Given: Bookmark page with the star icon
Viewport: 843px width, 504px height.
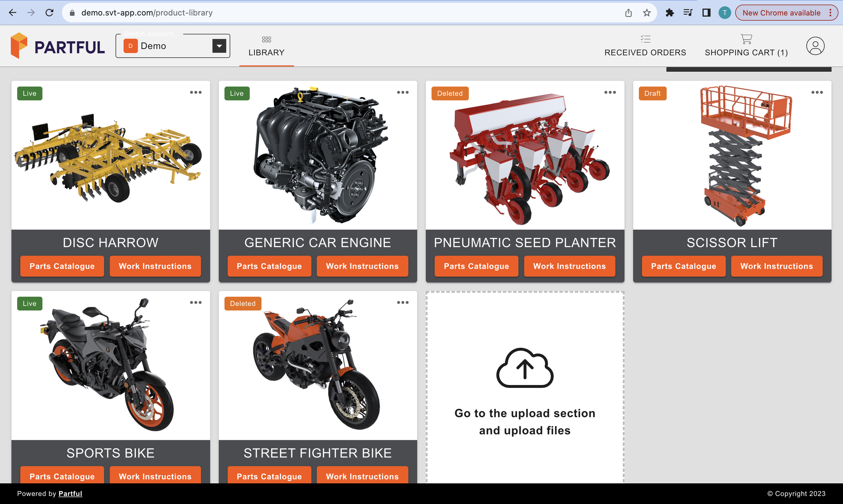Looking at the screenshot, I should click(x=647, y=13).
